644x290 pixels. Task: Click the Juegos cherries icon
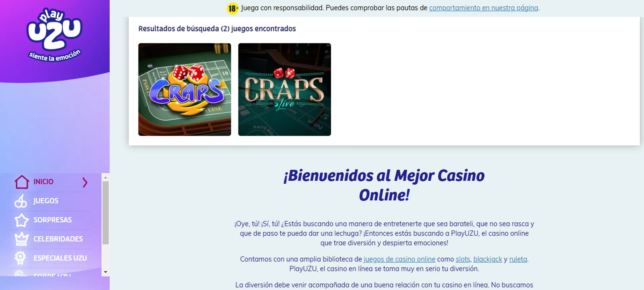coord(21,201)
